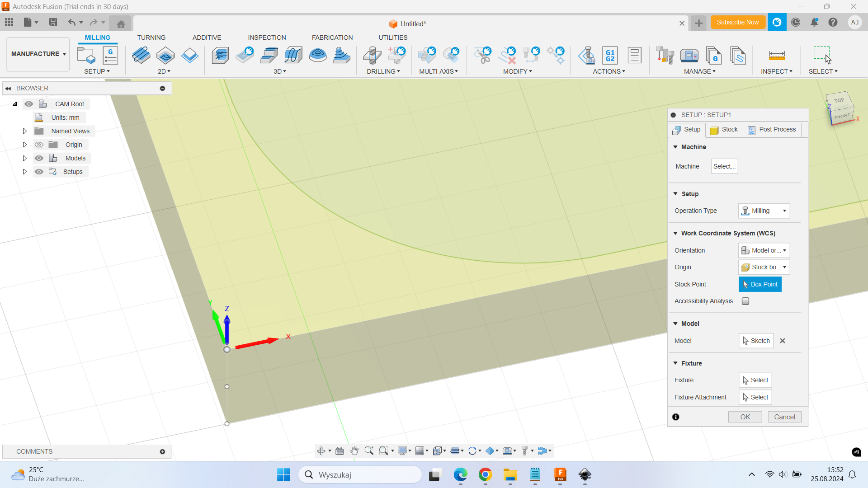Image resolution: width=868 pixels, height=488 pixels.
Task: Click the Zoom magnifier navigation icon
Action: coord(369,450)
